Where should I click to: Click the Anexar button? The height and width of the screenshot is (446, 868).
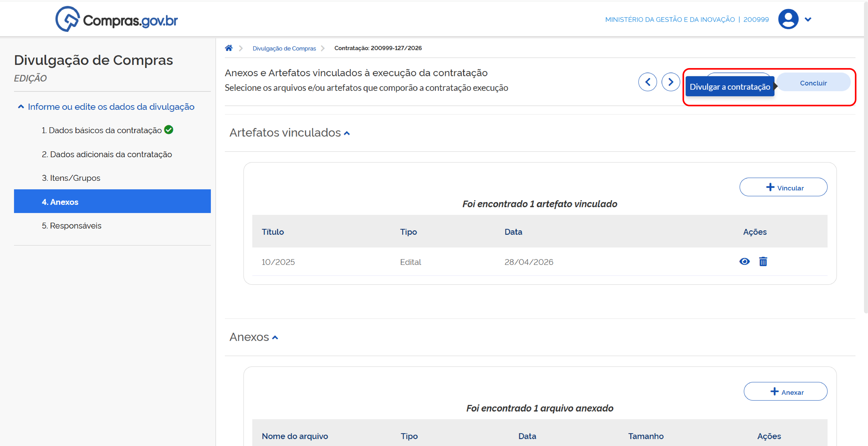pos(785,391)
